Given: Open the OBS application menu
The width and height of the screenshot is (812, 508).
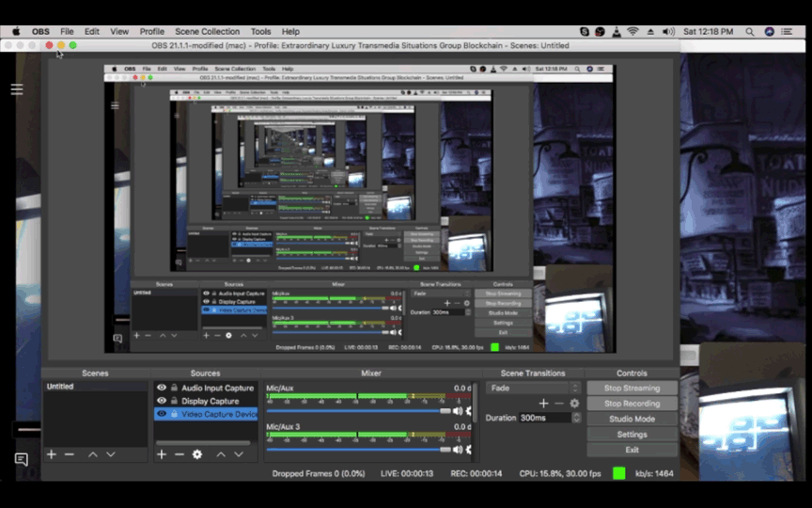Looking at the screenshot, I should point(40,32).
